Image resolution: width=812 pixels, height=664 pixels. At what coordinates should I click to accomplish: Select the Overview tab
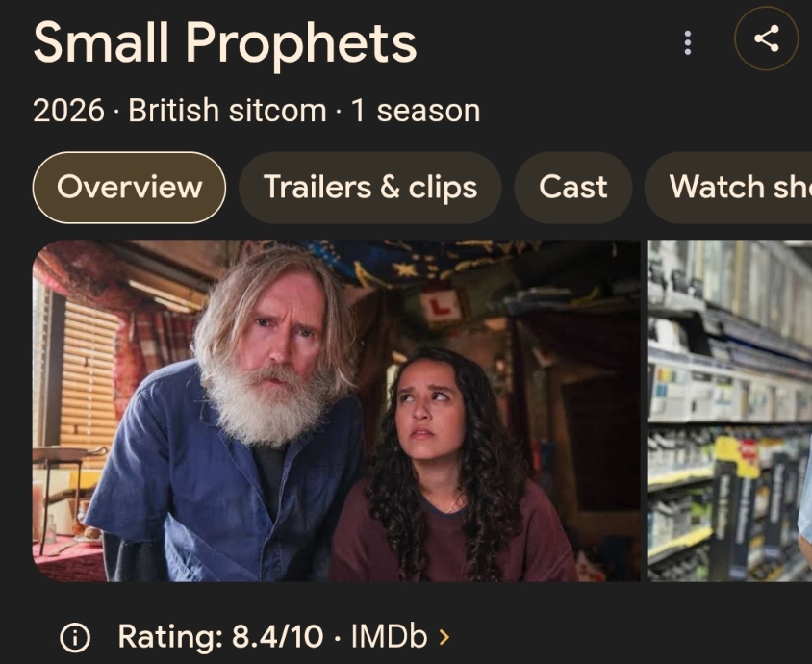coord(129,188)
